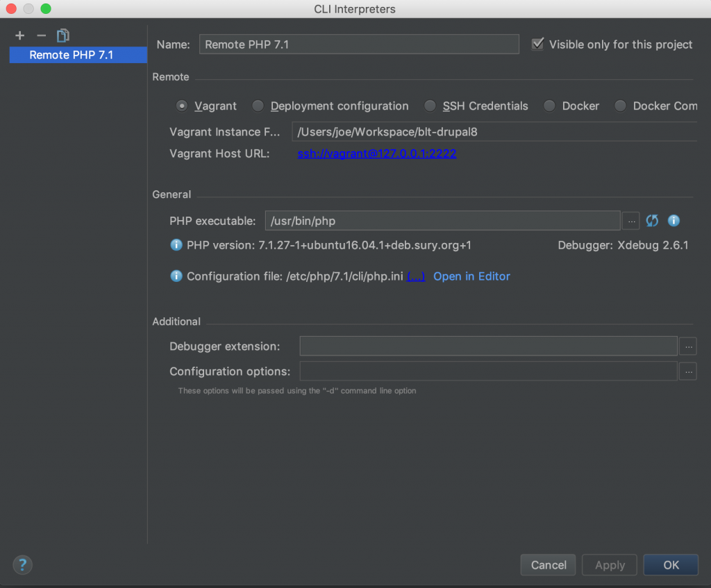Confirm with the OK button

(x=671, y=565)
